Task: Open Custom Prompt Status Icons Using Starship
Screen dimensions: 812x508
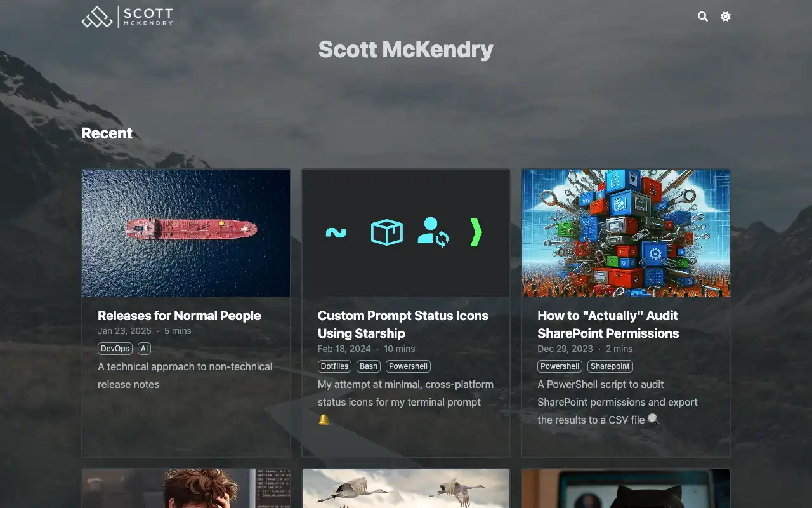Action: pyautogui.click(x=402, y=324)
